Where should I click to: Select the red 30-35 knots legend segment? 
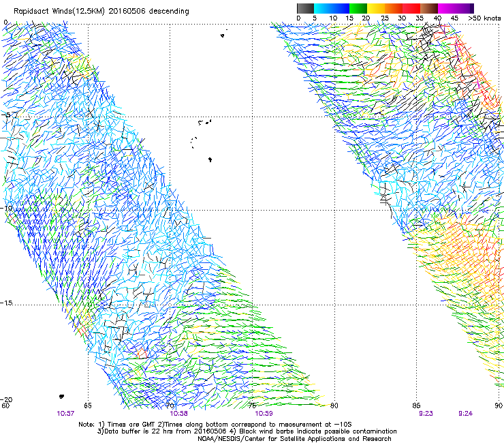[x=411, y=8]
